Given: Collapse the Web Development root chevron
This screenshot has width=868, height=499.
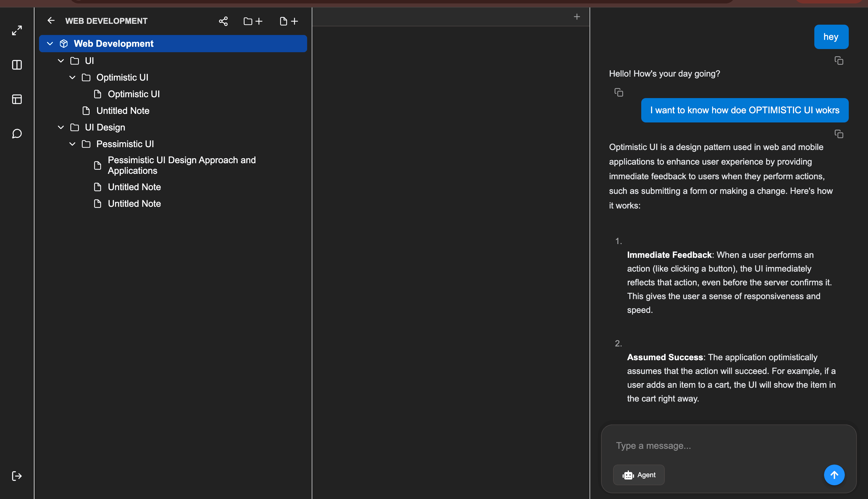Looking at the screenshot, I should [50, 44].
